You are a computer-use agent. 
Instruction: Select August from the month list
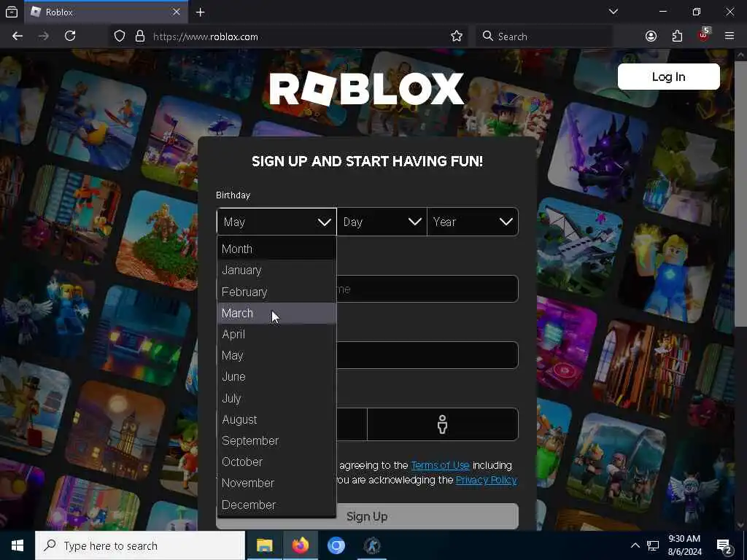point(276,419)
